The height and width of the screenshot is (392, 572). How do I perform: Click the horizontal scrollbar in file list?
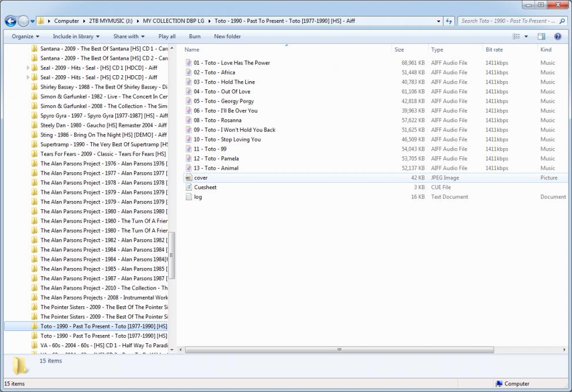[x=339, y=349]
